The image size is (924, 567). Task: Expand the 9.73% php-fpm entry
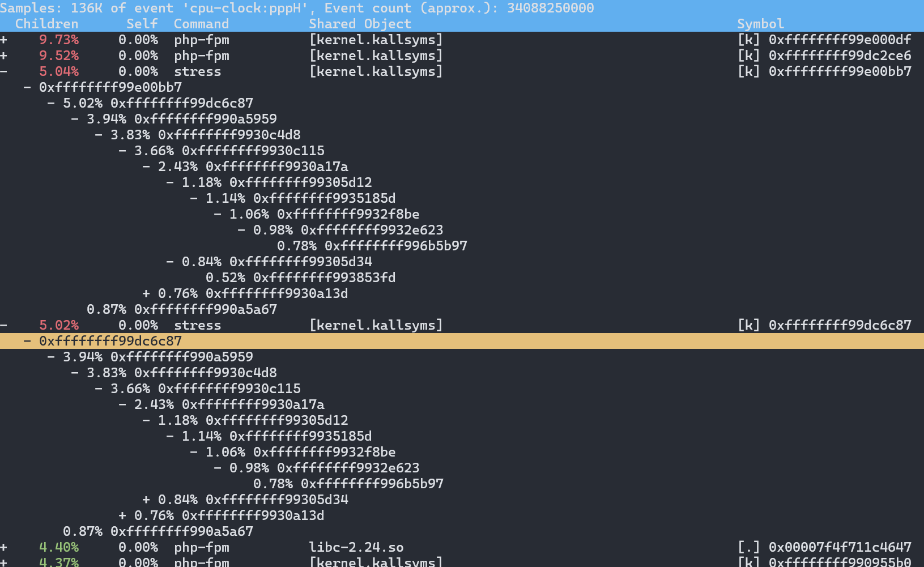(x=4, y=40)
